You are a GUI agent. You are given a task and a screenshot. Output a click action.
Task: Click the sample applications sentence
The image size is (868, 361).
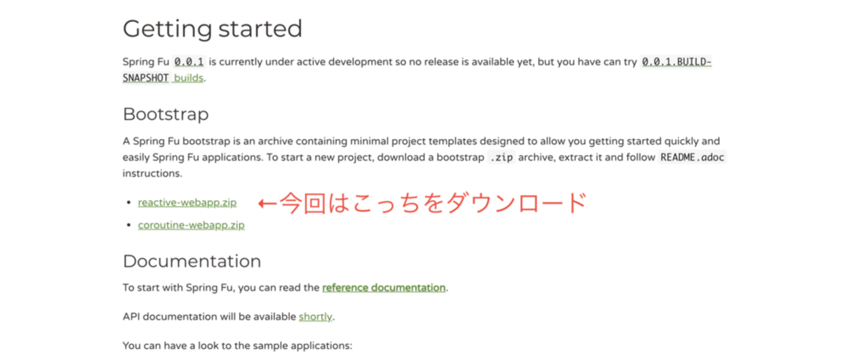[x=237, y=346]
